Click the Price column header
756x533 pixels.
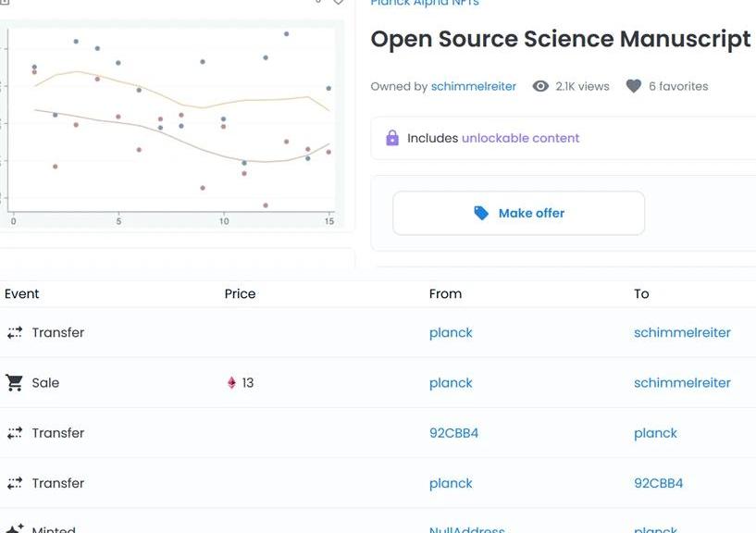tap(240, 293)
